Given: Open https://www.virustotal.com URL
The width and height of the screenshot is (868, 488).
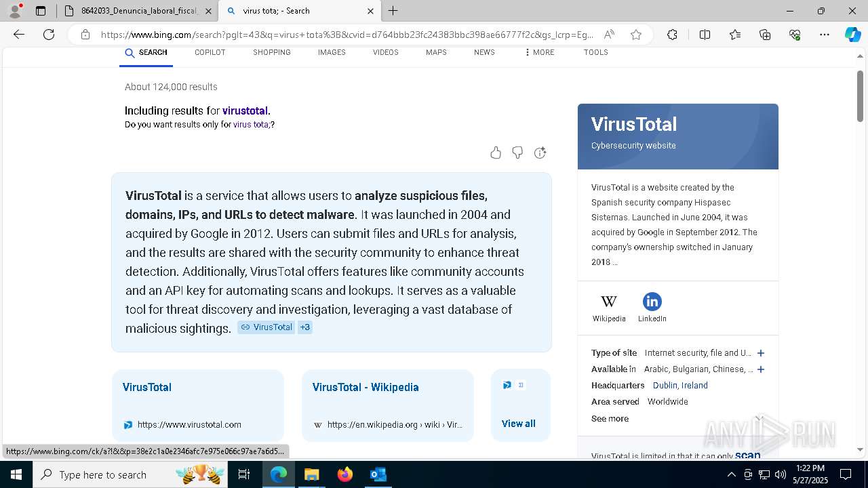Looking at the screenshot, I should coord(189,425).
